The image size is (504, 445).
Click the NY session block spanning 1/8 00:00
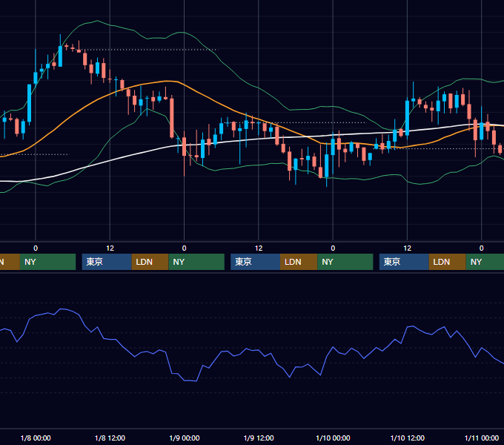point(47,262)
